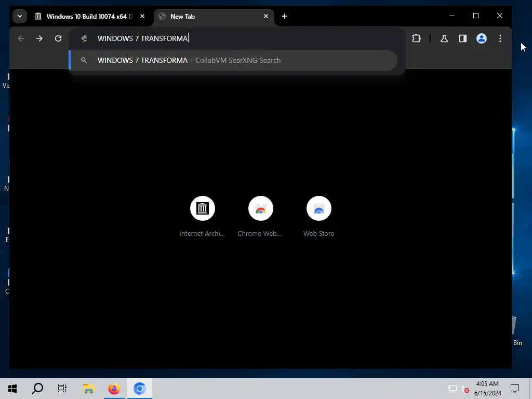Reload the current page
This screenshot has height=399, width=532.
click(58, 38)
